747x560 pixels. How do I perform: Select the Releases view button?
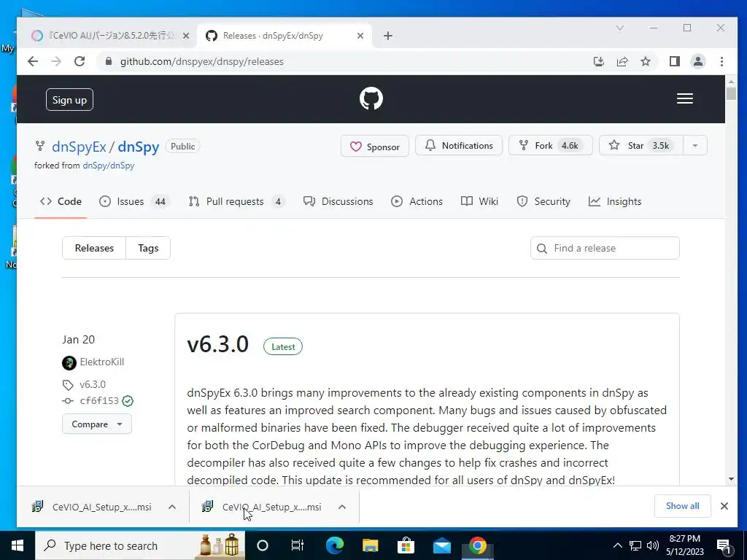click(x=94, y=248)
